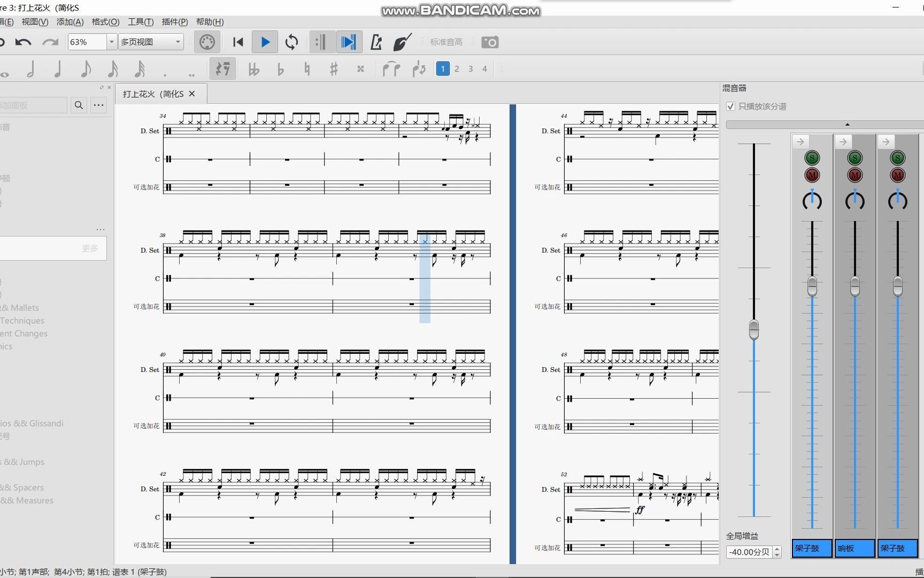Screen dimensions: 924x578
Task: Expand the first mixer channel arrow
Action: (x=800, y=142)
